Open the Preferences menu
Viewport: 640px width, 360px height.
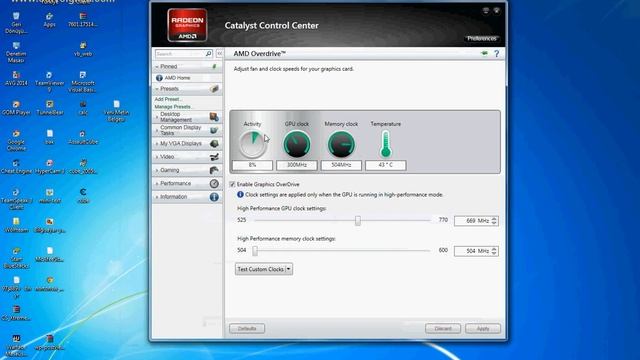pos(482,38)
